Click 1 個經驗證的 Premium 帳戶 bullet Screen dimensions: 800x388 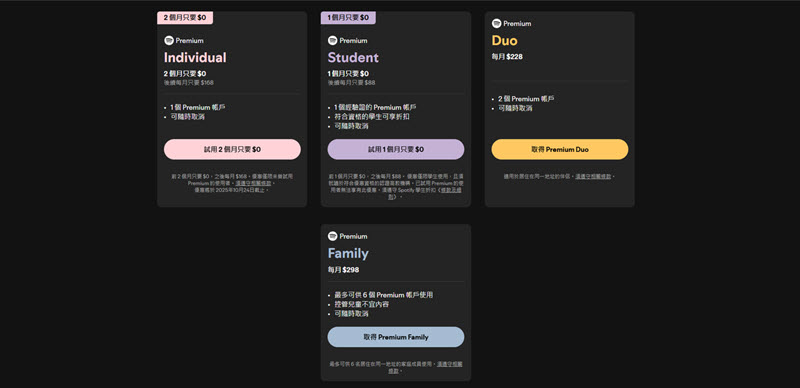375,107
